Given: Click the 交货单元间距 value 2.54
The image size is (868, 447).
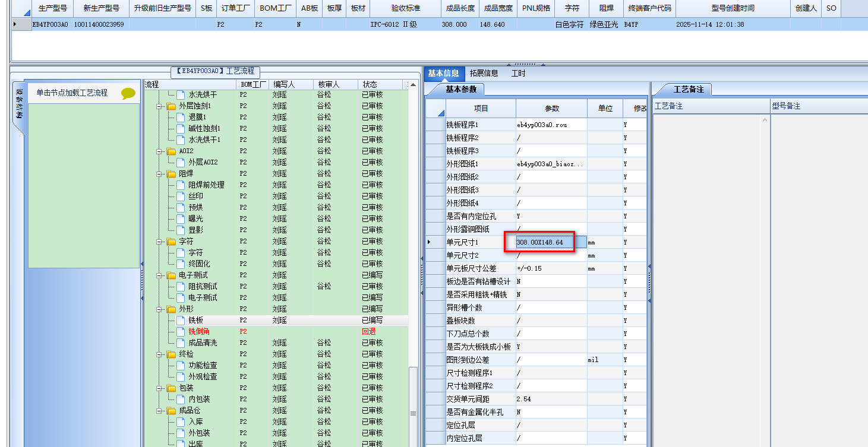Looking at the screenshot, I should (551, 399).
